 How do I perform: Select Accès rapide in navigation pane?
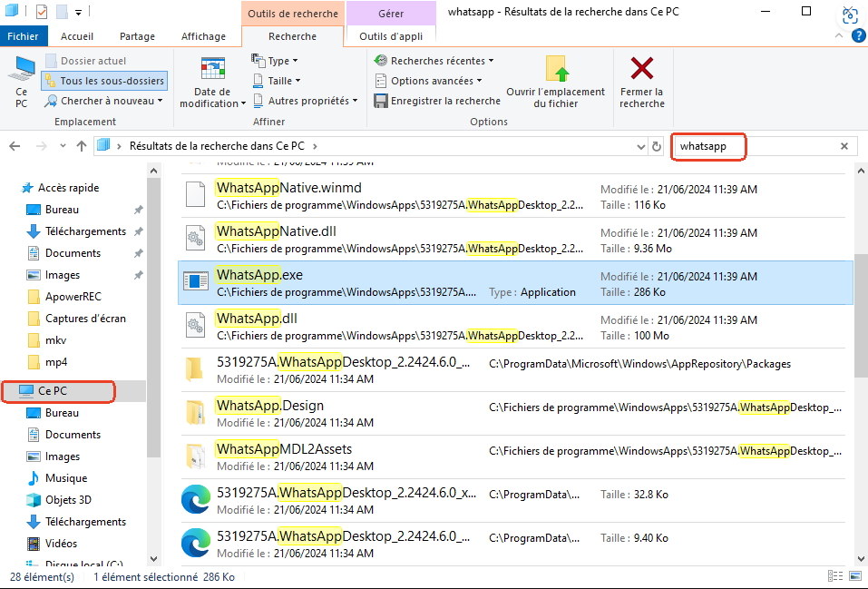coord(61,188)
